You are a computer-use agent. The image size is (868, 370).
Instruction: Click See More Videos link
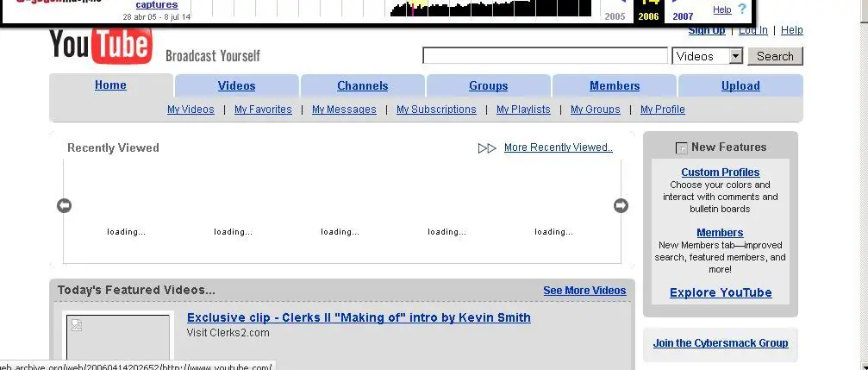pos(584,291)
